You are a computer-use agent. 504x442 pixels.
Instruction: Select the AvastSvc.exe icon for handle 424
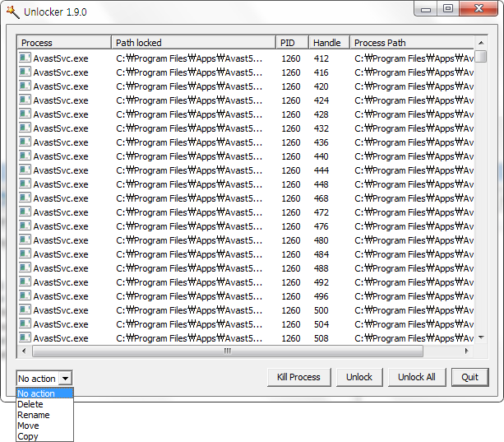(x=25, y=100)
